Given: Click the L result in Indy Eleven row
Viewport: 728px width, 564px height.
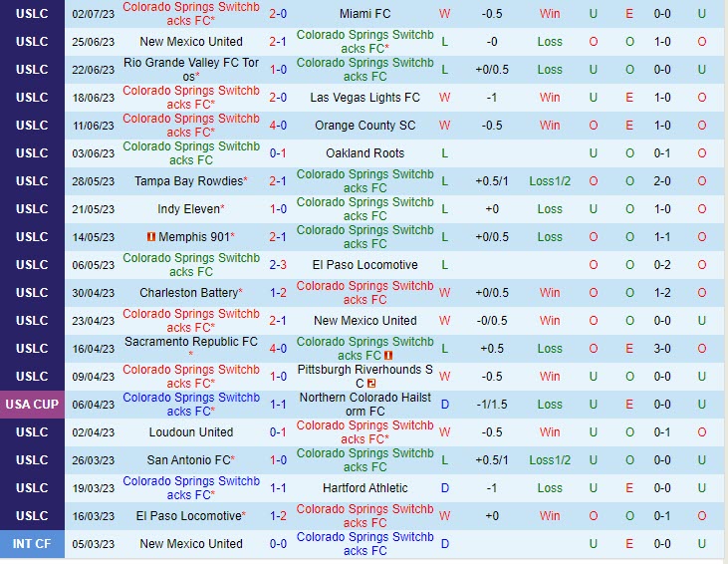Looking at the screenshot, I should [x=445, y=209].
